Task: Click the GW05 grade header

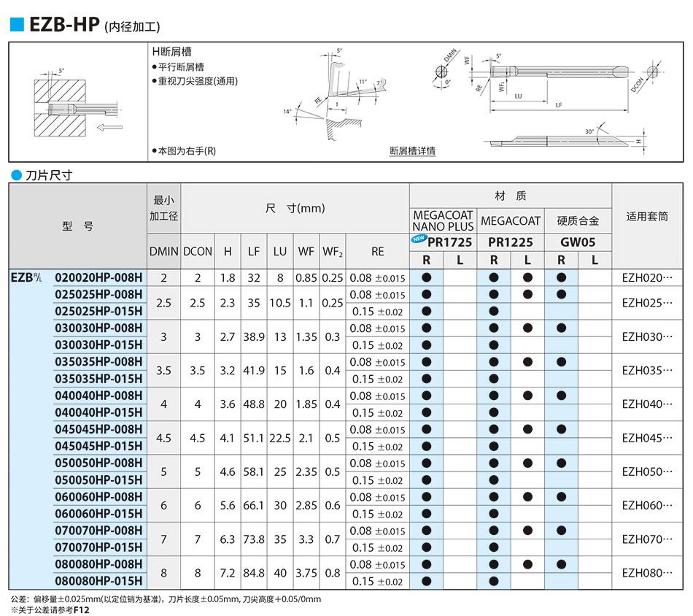Action: click(x=578, y=242)
